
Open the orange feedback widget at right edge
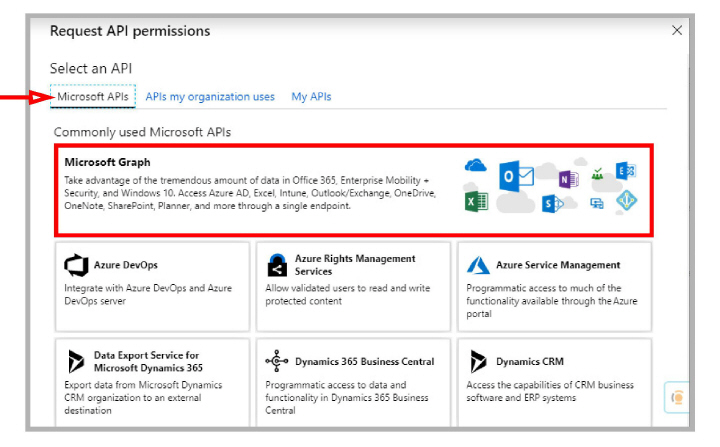[x=677, y=397]
